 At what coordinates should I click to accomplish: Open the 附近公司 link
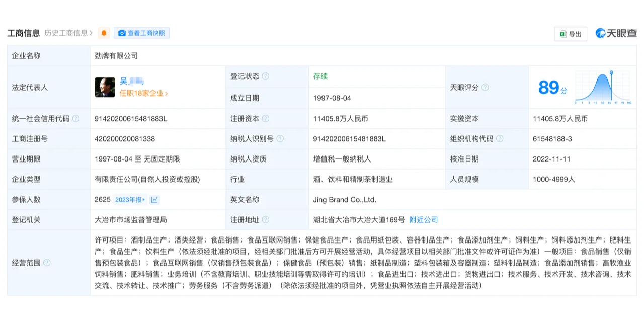[424, 219]
